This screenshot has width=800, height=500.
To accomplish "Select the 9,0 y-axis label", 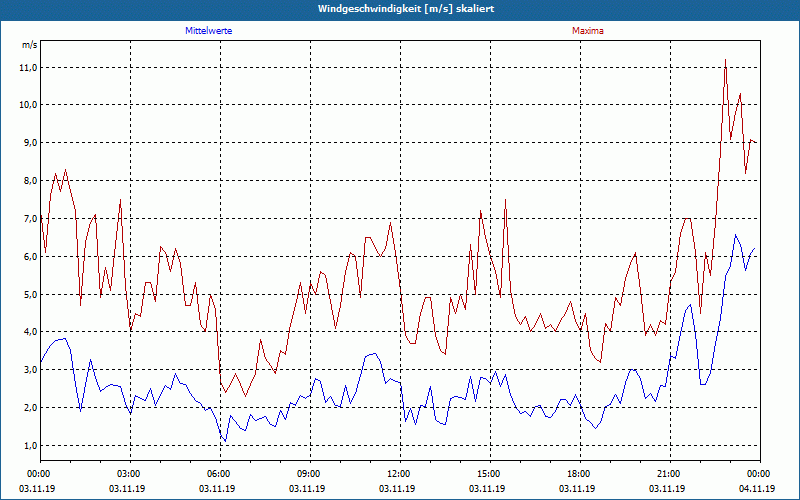I will click(31, 142).
